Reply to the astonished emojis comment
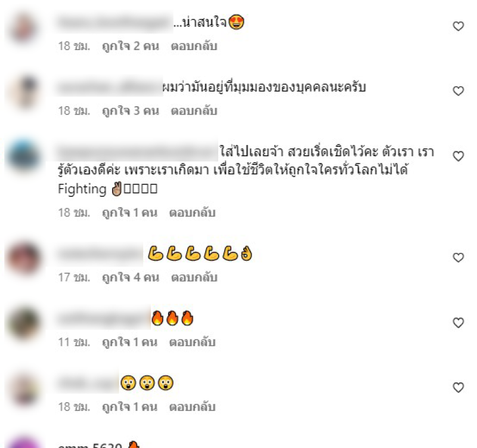This screenshot has width=477, height=448. pos(192,407)
